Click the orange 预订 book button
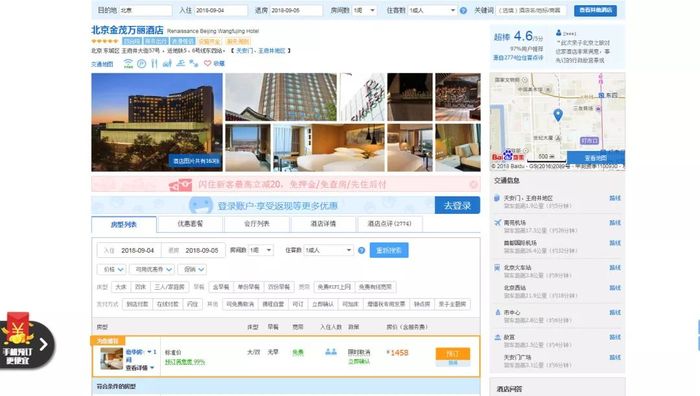 coord(453,354)
